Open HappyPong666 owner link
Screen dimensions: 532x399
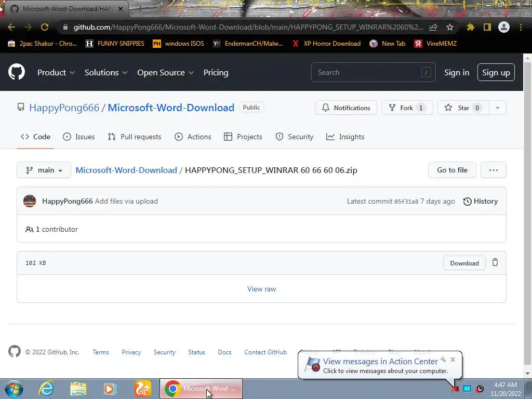point(64,108)
